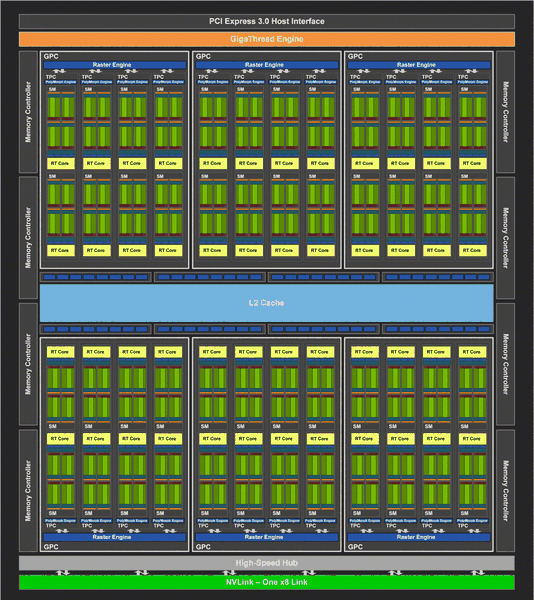Select the orange GigaThread Engine block

pos(267,39)
